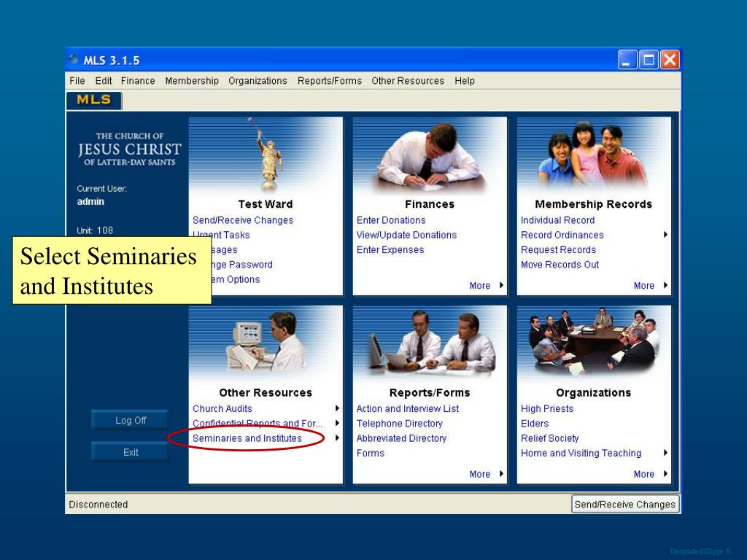The image size is (747, 560).
Task: Click the Membership Records panel heading
Action: pyautogui.click(x=594, y=204)
